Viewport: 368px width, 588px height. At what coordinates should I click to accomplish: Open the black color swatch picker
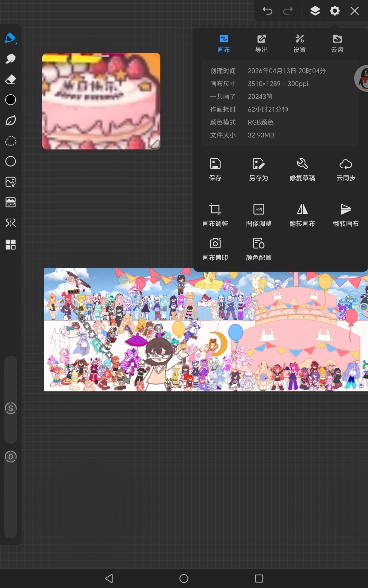click(x=10, y=100)
